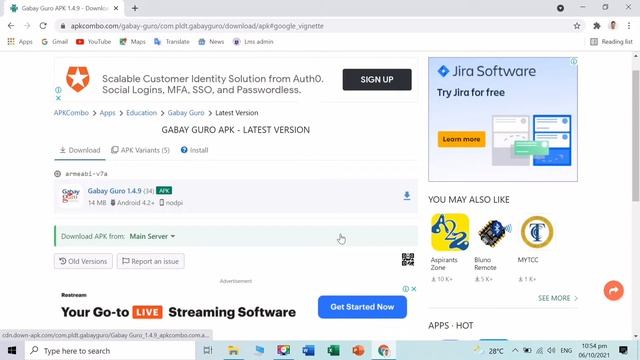The width and height of the screenshot is (640, 360).
Task: Open the Gmail bookmark
Action: 55,42
